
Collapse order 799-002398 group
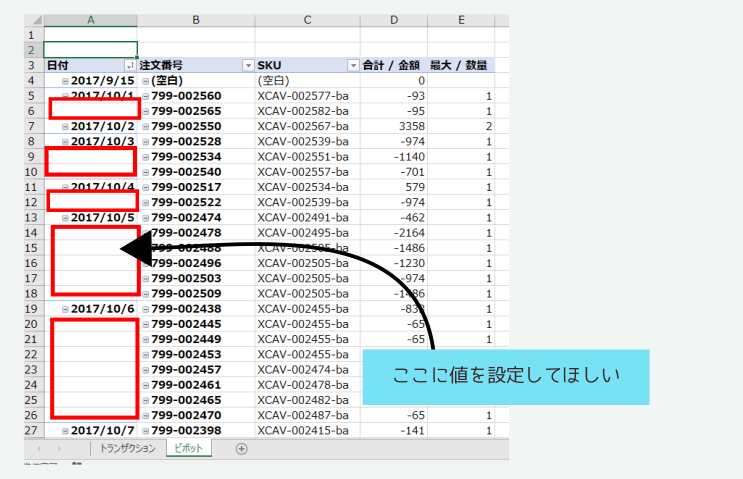pyautogui.click(x=146, y=431)
